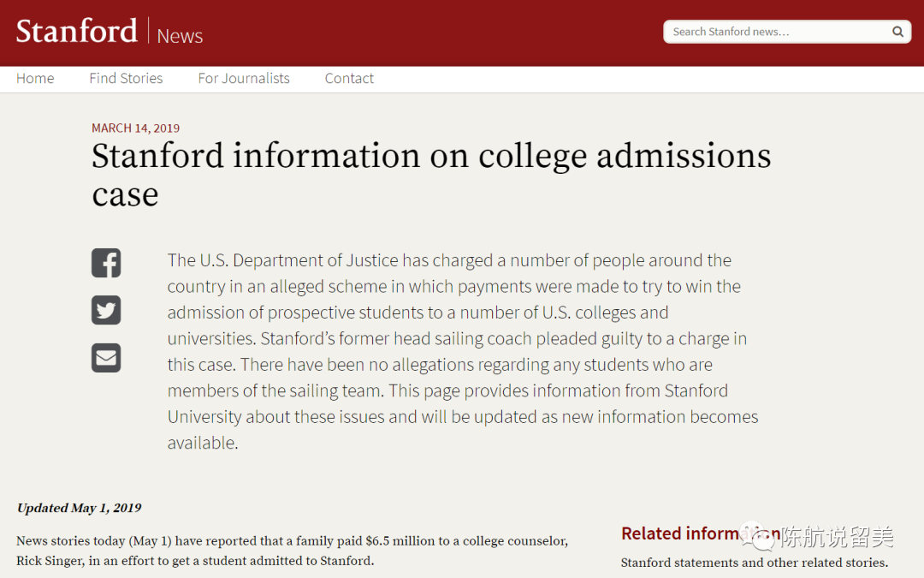Viewport: 924px width, 578px height.
Task: Select the Contact menu item
Action: pyautogui.click(x=349, y=78)
